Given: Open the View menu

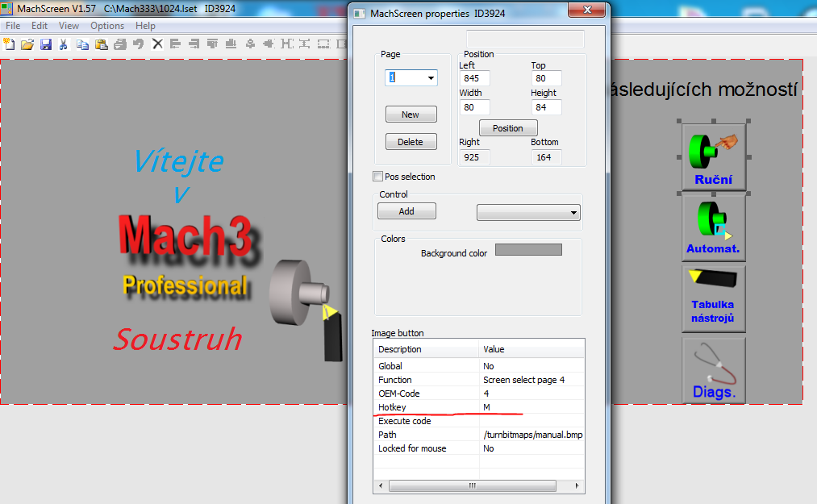Looking at the screenshot, I should click(x=69, y=26).
